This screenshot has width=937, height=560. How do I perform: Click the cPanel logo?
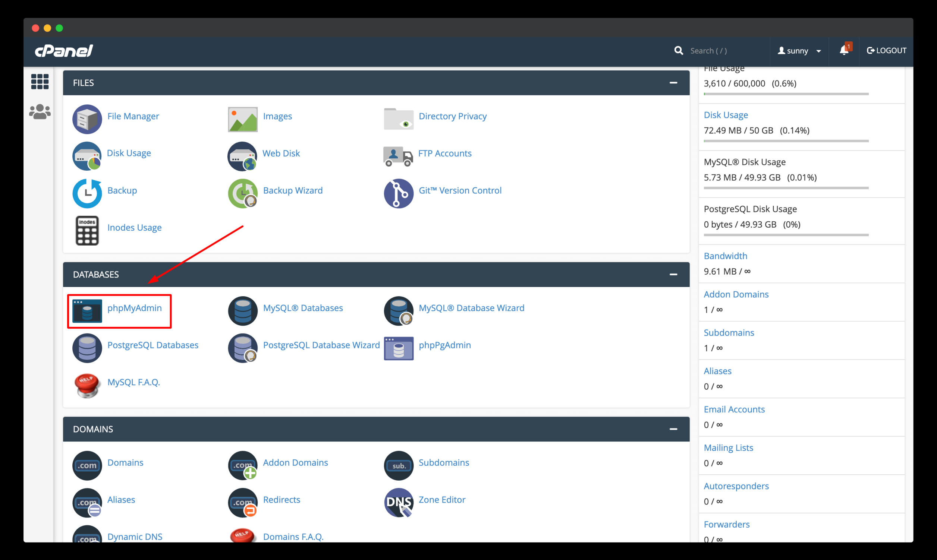click(x=64, y=51)
